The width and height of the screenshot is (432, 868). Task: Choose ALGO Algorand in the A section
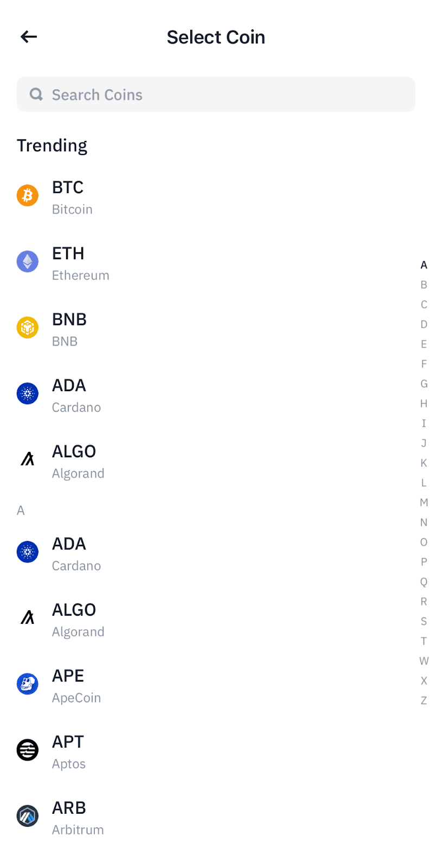[x=78, y=619]
